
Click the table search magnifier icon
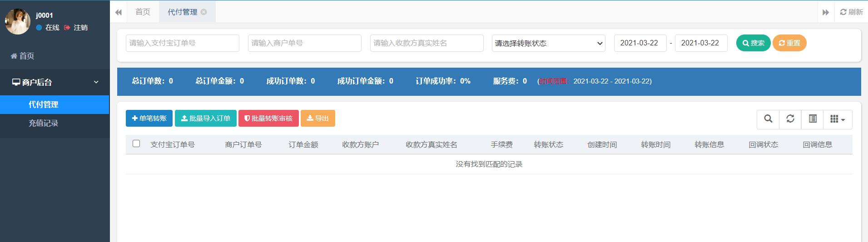coord(768,119)
